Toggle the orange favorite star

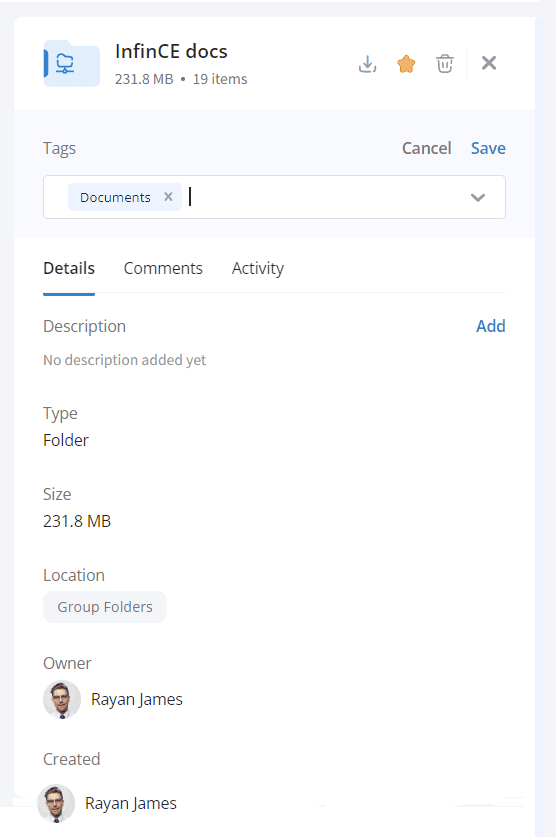pos(406,64)
